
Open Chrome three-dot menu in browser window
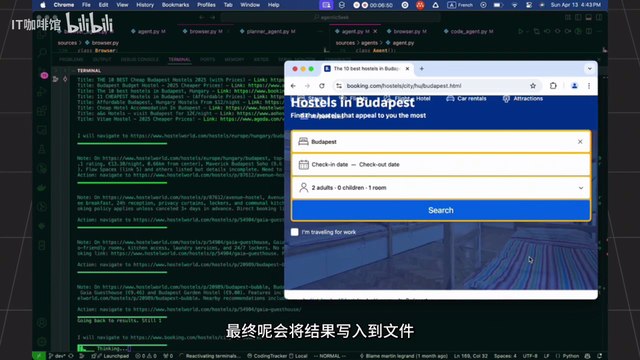(589, 86)
